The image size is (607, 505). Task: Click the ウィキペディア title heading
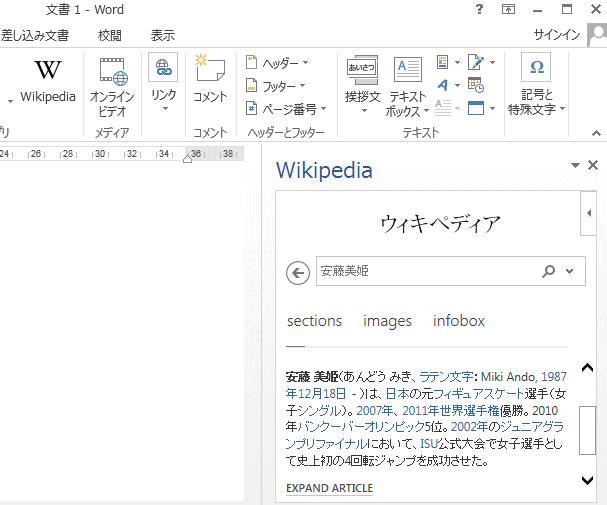pos(441,224)
